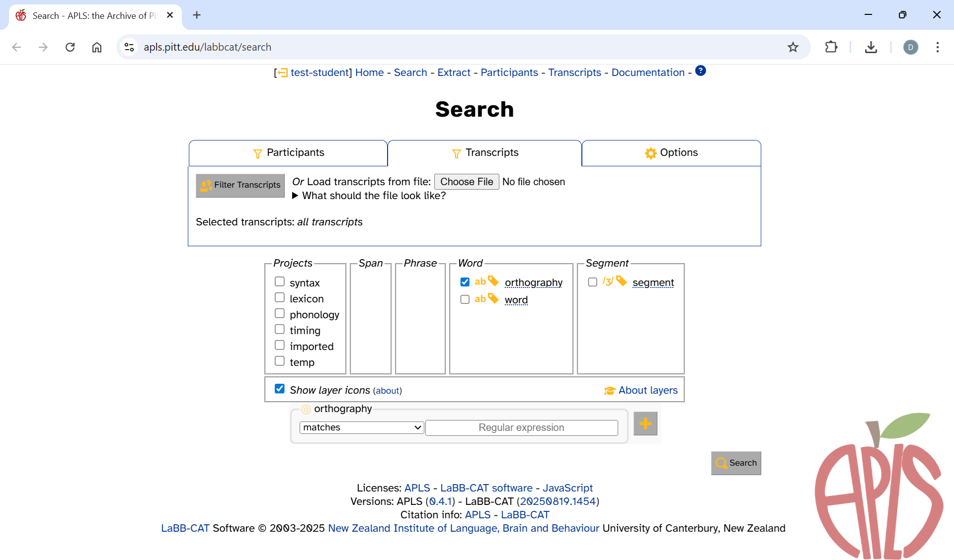Click the Regular expression input field
Screen dimensions: 954x560
(521, 427)
